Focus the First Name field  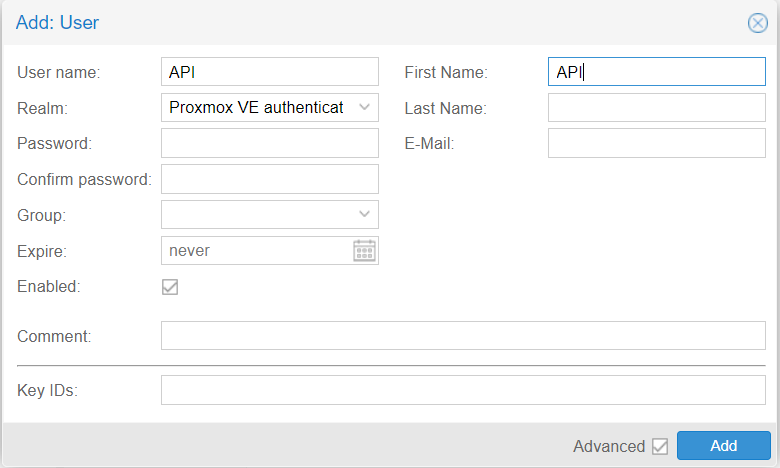[657, 72]
